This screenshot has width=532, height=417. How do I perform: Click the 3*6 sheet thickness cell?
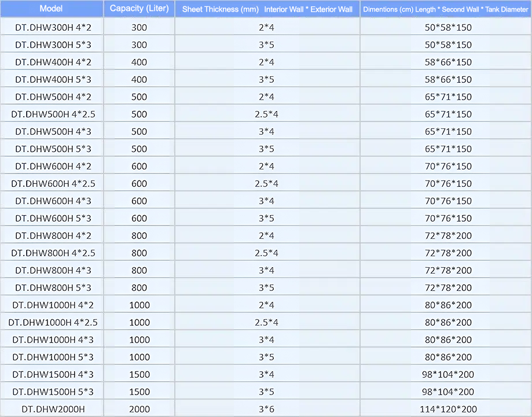(267, 409)
